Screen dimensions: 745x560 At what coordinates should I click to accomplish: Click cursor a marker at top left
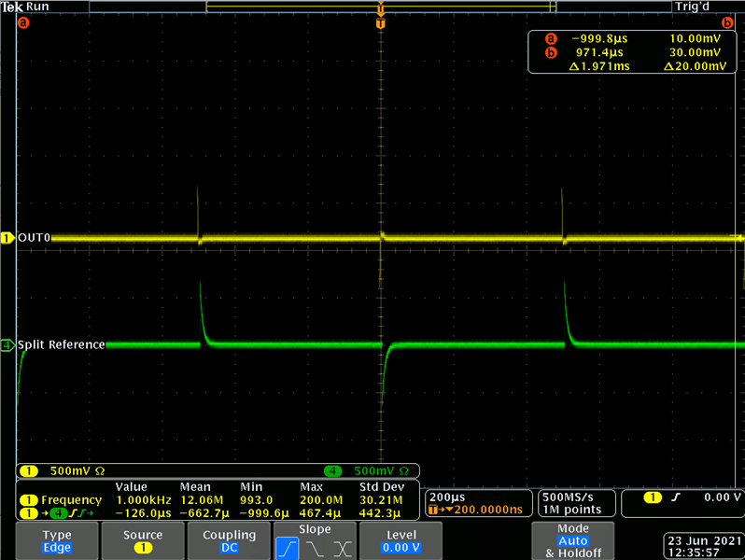pos(22,22)
